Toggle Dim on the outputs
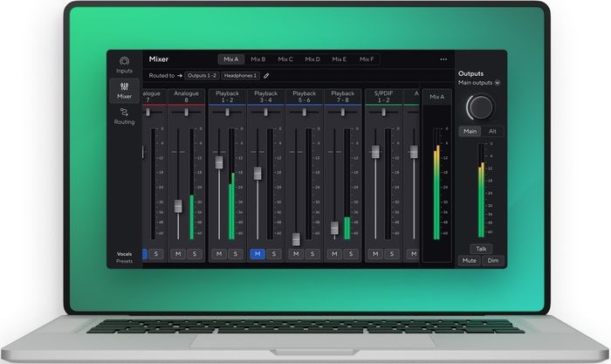The height and width of the screenshot is (364, 611). pos(492,260)
